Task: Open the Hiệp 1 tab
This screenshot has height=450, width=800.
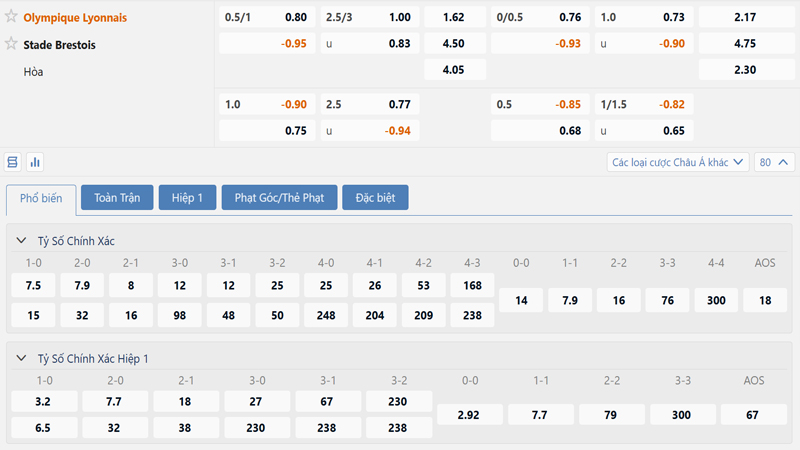Action: click(x=187, y=198)
